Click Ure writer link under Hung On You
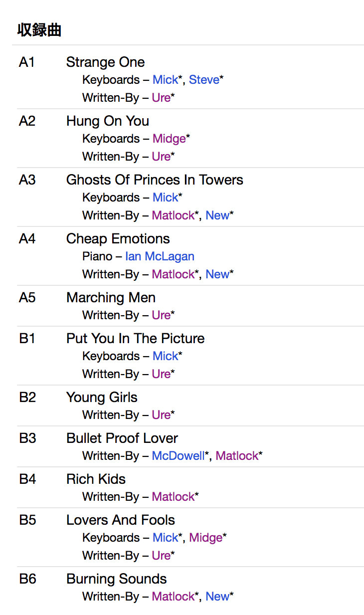The width and height of the screenshot is (364, 615). point(161,157)
